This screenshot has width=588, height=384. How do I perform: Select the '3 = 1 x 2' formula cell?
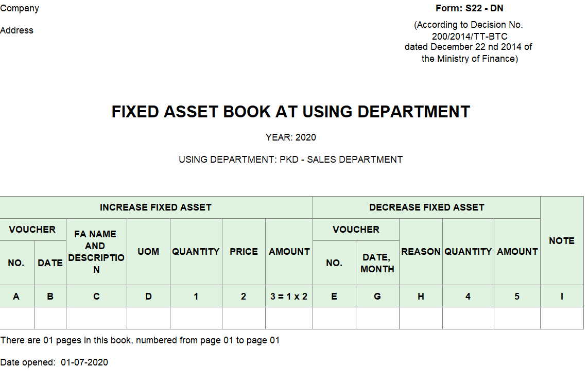[x=289, y=296]
